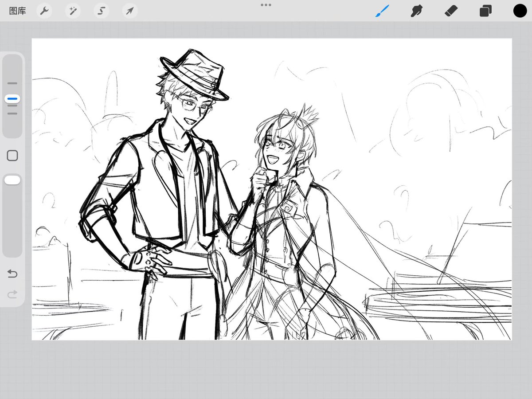Open the 图库 gallery
Viewport: 532px width, 399px height.
pos(18,11)
